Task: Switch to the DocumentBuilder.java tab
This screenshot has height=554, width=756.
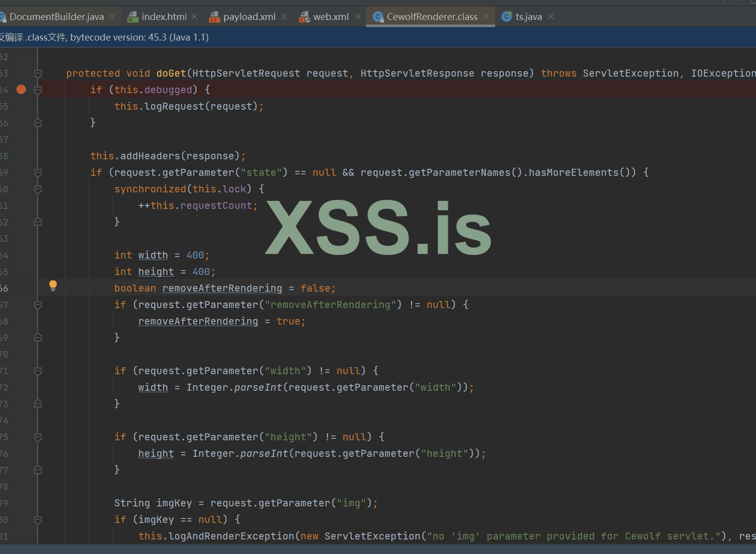Action: pos(57,17)
